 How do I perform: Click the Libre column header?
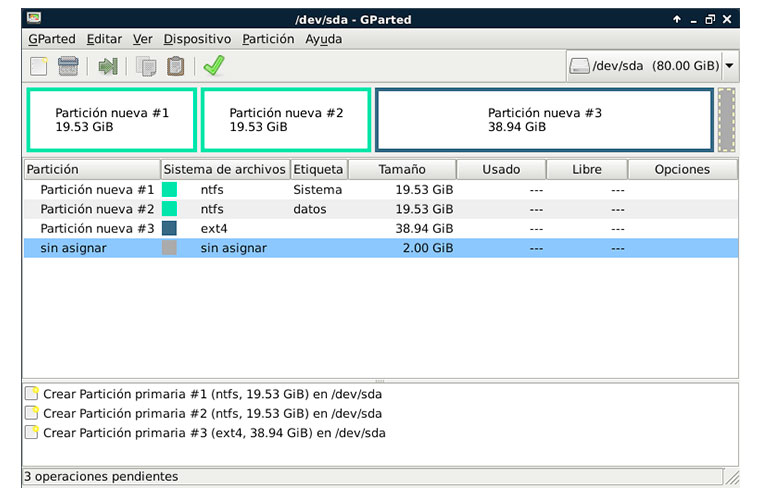point(587,169)
